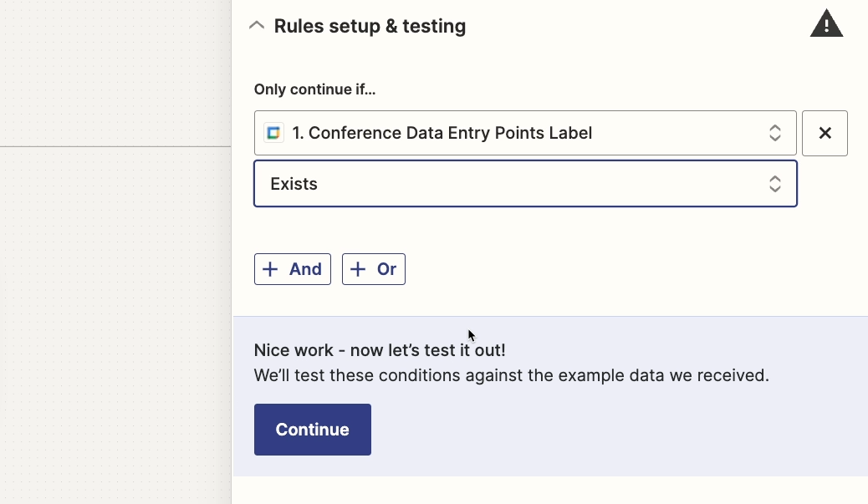The width and height of the screenshot is (868, 504).
Task: Click the Only continue if... label
Action: [x=314, y=89]
